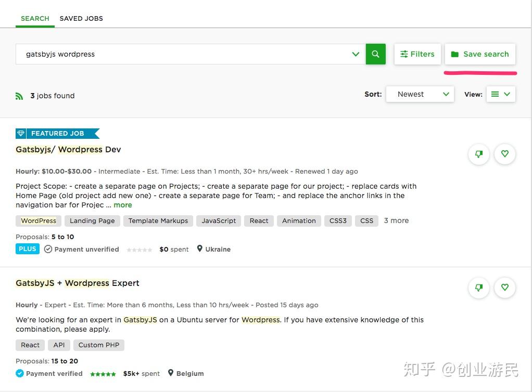Select the CSS skill tag
This screenshot has height=392, width=532.
point(367,221)
